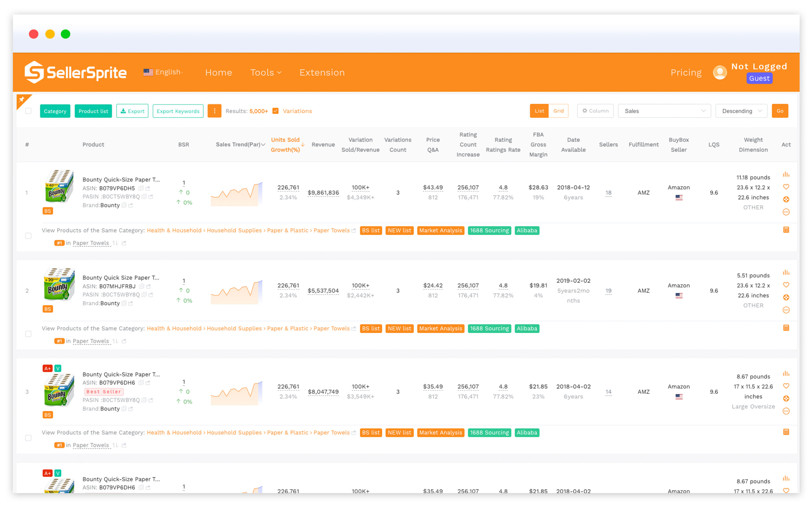The height and width of the screenshot is (506, 812).
Task: Click the Go button
Action: pyautogui.click(x=780, y=111)
